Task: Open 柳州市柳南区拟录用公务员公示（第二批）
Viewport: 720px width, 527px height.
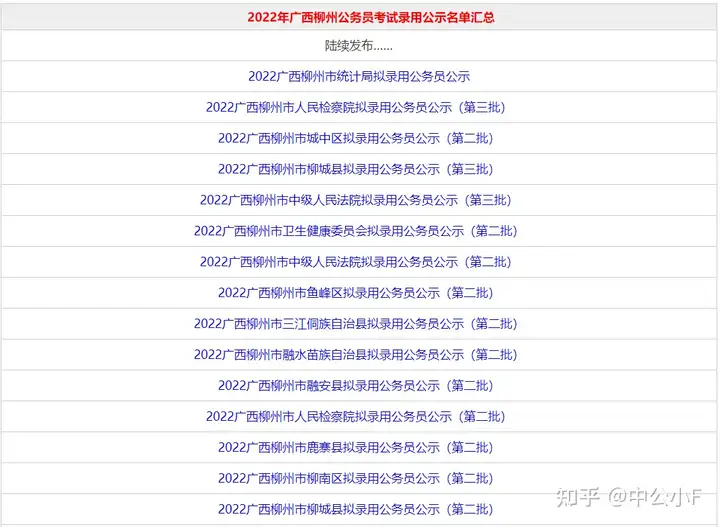Action: pos(355,478)
